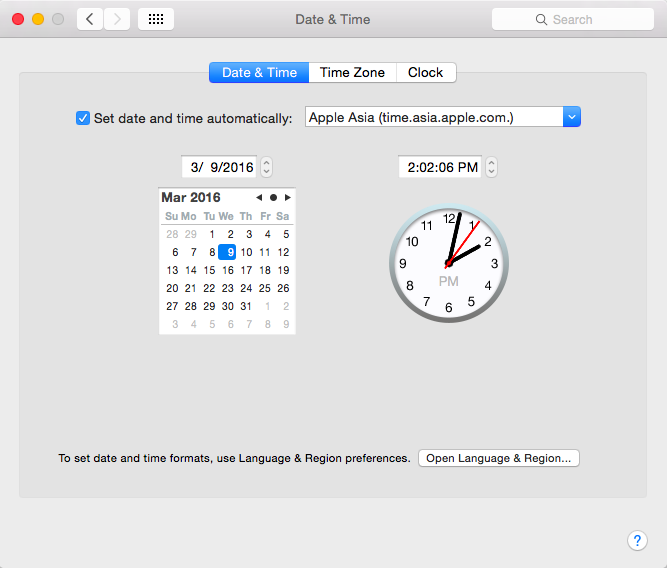Image resolution: width=667 pixels, height=568 pixels.
Task: Click the date input field
Action: click(x=220, y=167)
